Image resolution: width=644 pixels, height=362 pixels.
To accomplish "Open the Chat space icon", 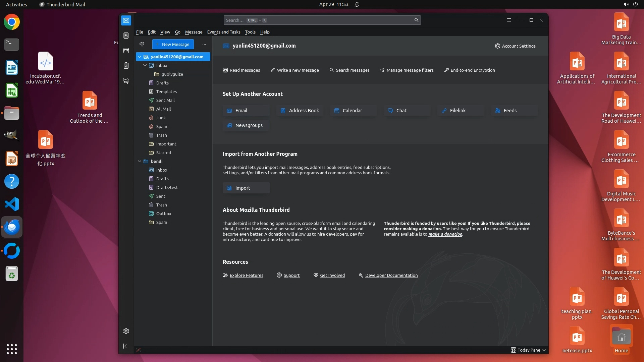I will click(x=126, y=81).
